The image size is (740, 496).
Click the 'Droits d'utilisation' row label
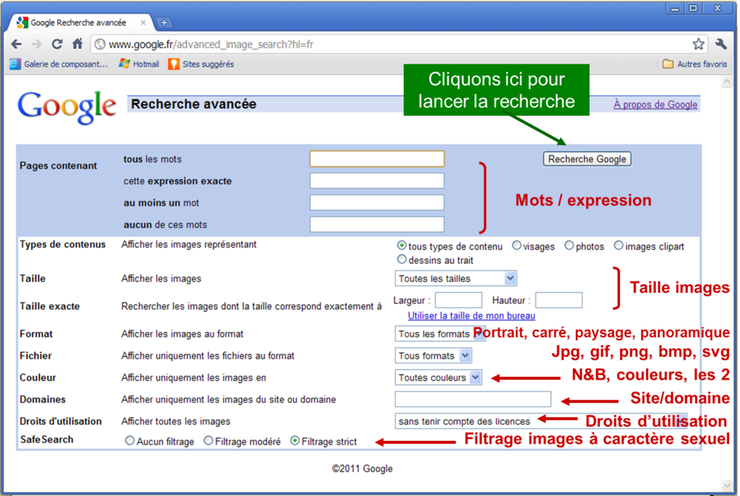60,421
